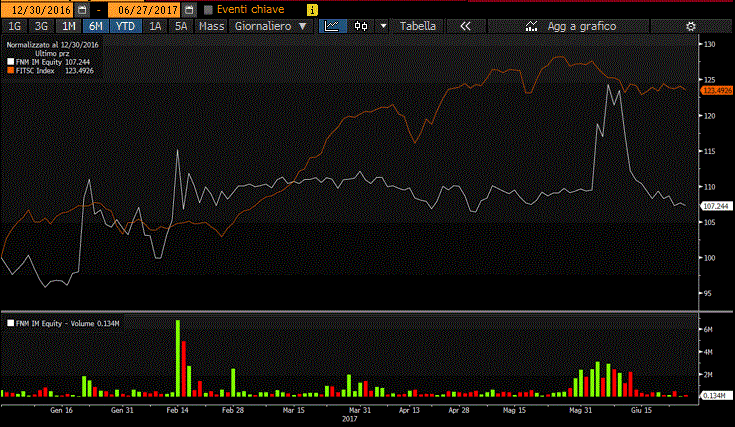The width and height of the screenshot is (735, 427).
Task: Choose the 5A time range tab
Action: pyautogui.click(x=180, y=26)
